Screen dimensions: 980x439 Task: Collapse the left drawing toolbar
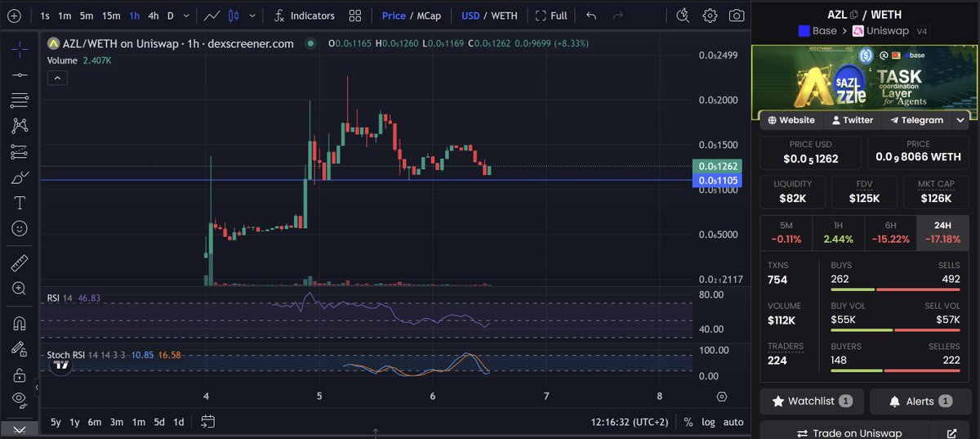click(36, 387)
